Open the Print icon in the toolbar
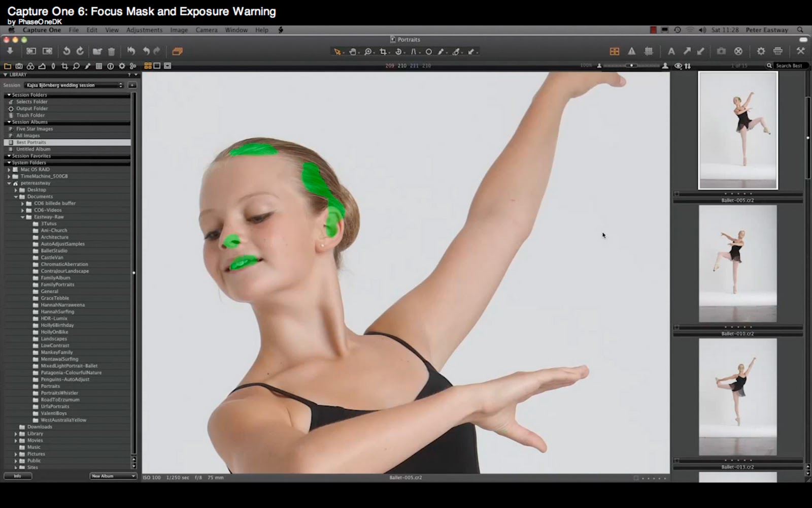Image resolution: width=812 pixels, height=508 pixels. pos(777,51)
